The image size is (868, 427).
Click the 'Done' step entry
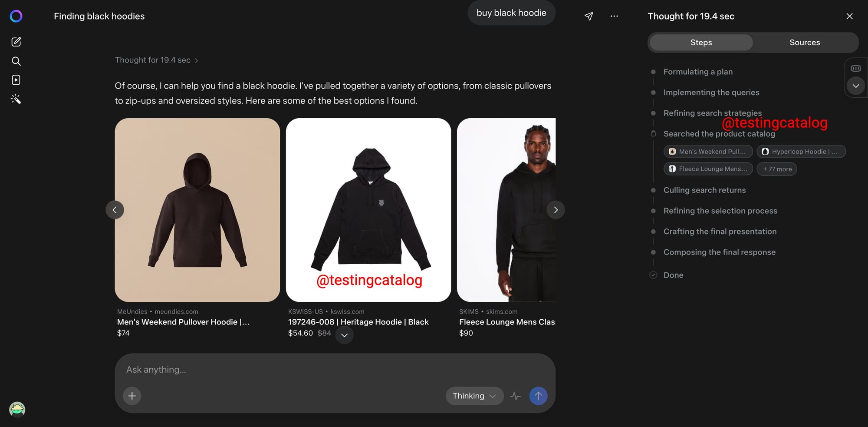(673, 275)
